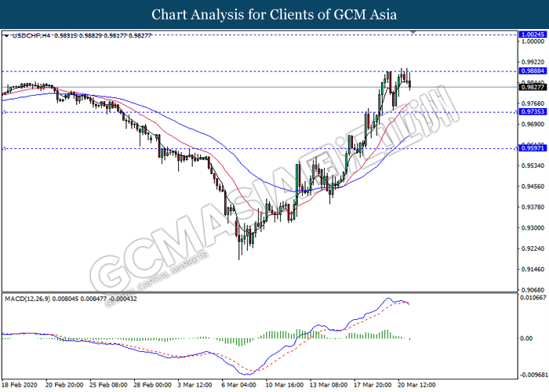Click the 28 Feb 00:00 time label
This screenshot has width=549, height=392.
pyautogui.click(x=153, y=385)
